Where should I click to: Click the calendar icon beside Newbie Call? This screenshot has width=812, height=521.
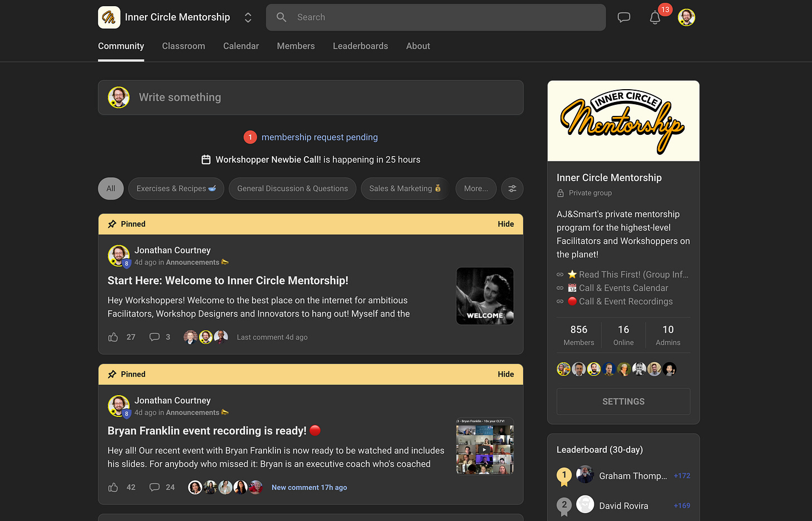pos(206,159)
